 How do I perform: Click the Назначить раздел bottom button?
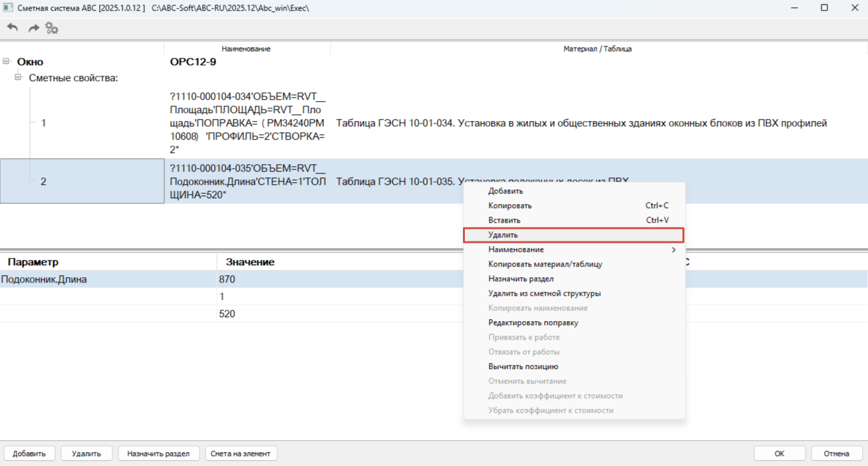[x=158, y=453]
